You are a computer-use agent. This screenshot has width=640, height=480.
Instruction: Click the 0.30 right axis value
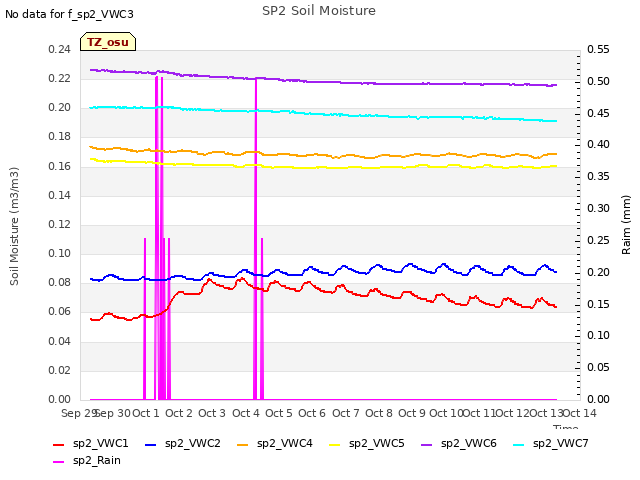coord(598,209)
